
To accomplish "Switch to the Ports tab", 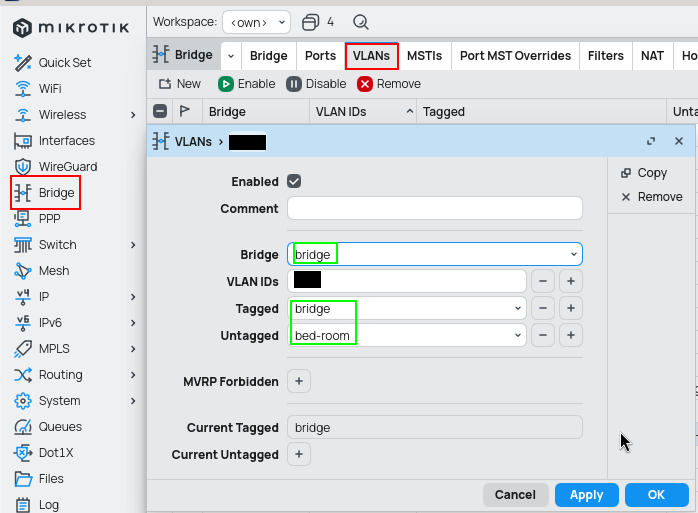I will click(x=321, y=56).
